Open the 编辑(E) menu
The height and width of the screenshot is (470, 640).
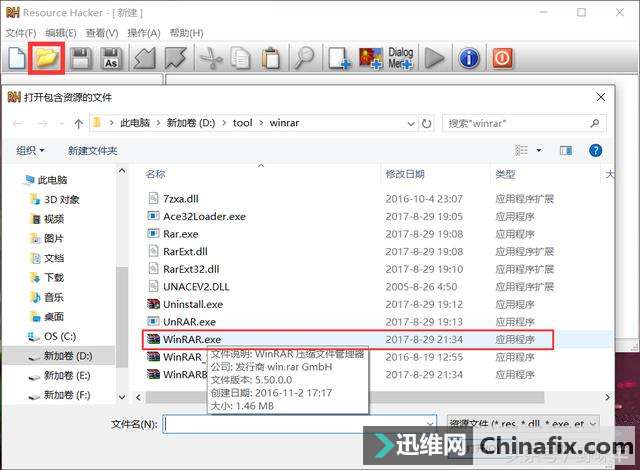click(61, 33)
